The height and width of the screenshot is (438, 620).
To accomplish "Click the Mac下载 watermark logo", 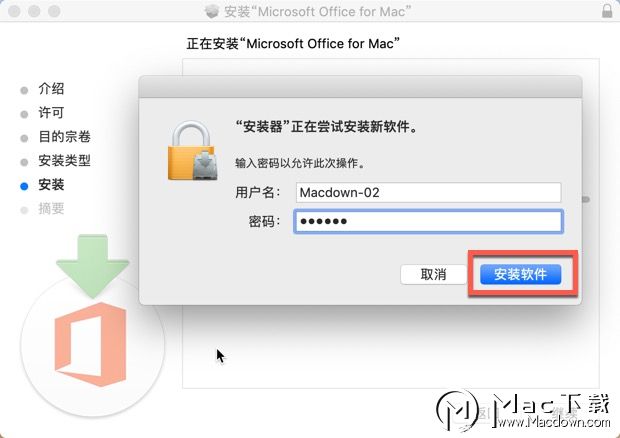I will [523, 411].
